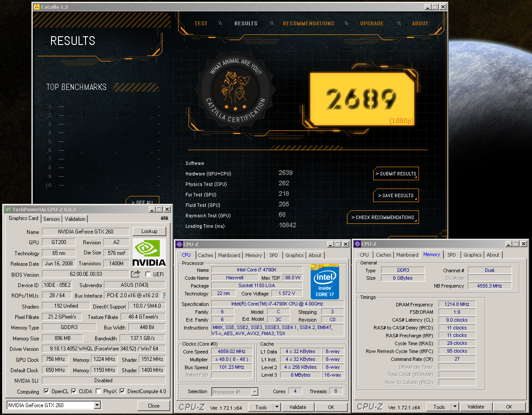Toggle the PhysX computing checkbox
This screenshot has height=415, width=532.
(98, 391)
